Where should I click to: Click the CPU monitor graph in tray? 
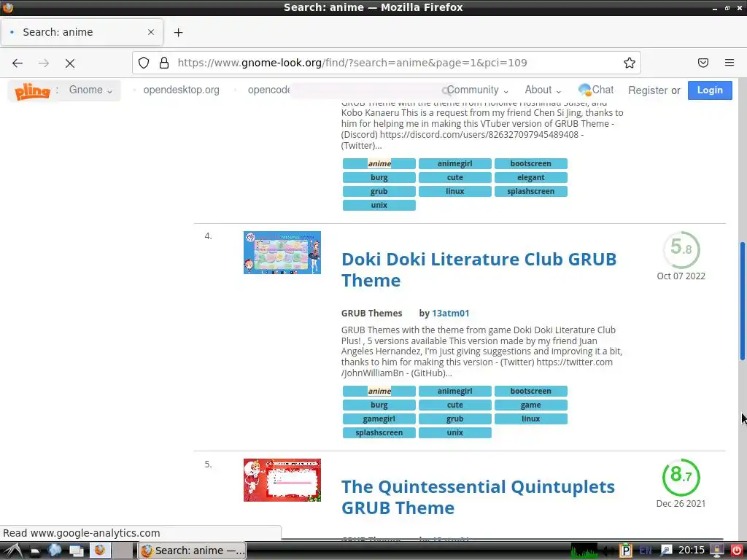click(x=584, y=551)
